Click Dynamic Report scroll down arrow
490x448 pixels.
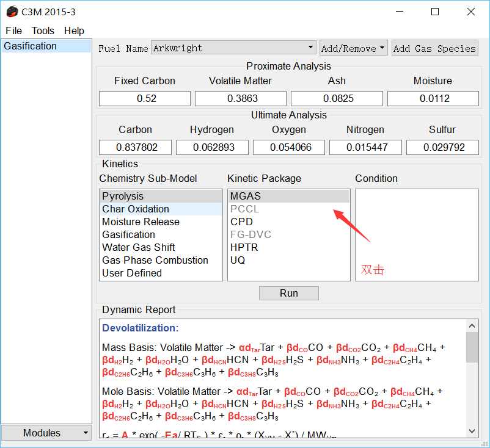click(472, 431)
